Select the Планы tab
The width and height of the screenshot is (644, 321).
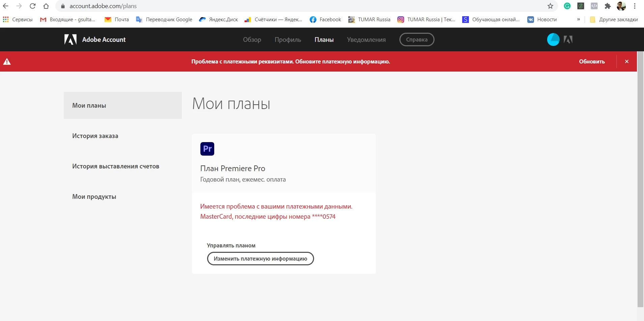(324, 39)
